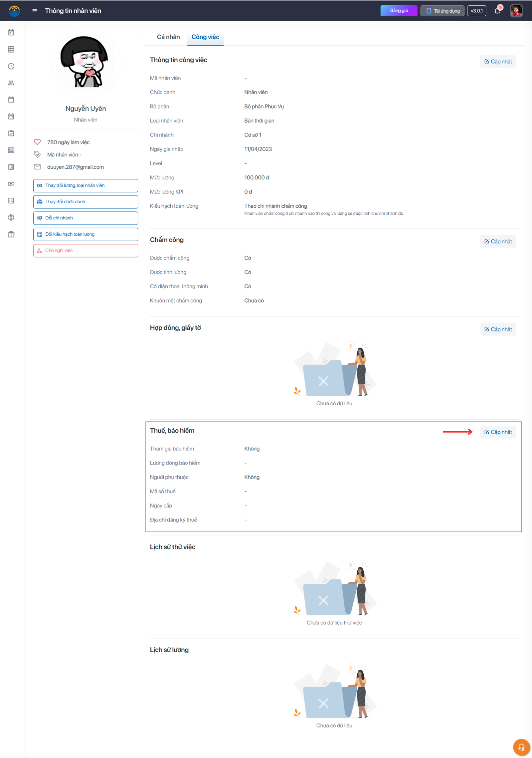This screenshot has height=758, width=532.
Task: Open the user avatar in top bar
Action: coord(516,11)
